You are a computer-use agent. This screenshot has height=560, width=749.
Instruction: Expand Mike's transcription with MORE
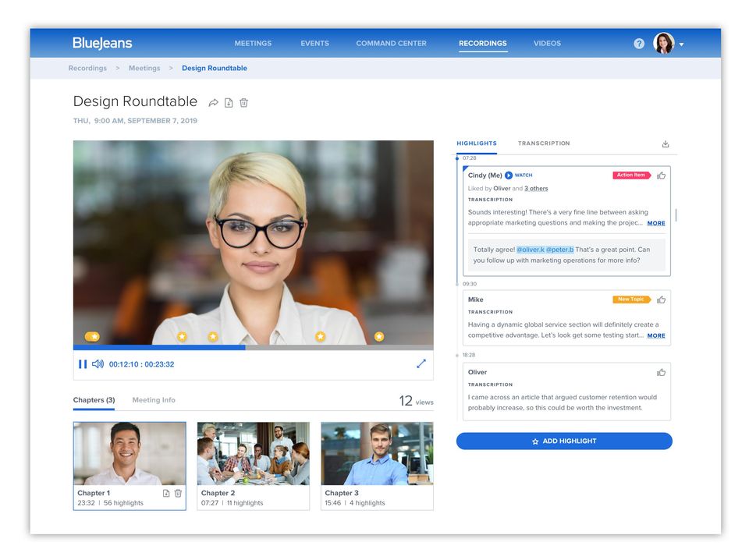(x=656, y=335)
